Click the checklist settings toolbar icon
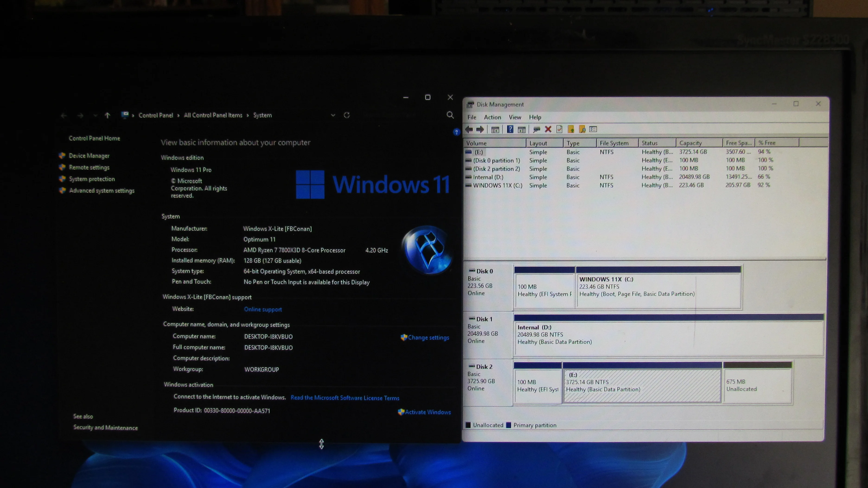The width and height of the screenshot is (868, 488). pos(593,129)
